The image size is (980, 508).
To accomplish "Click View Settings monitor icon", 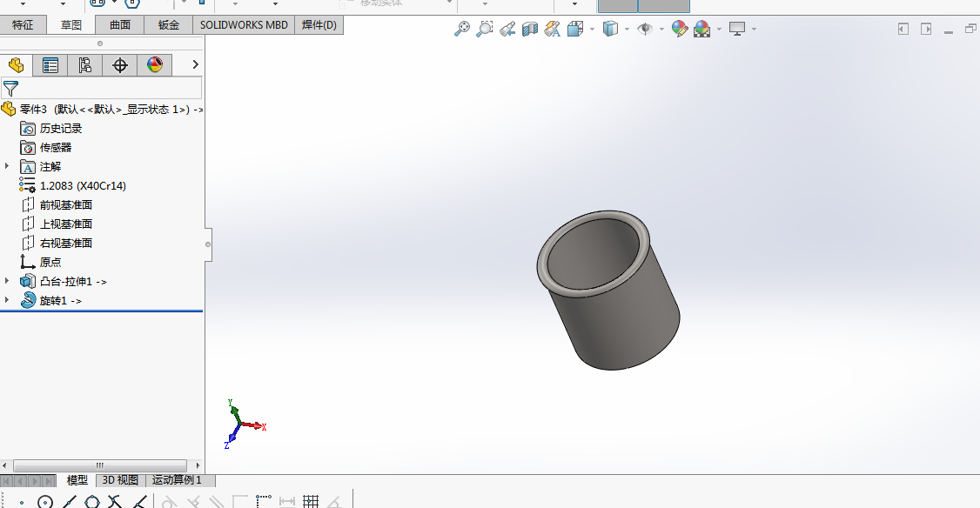I will [737, 29].
